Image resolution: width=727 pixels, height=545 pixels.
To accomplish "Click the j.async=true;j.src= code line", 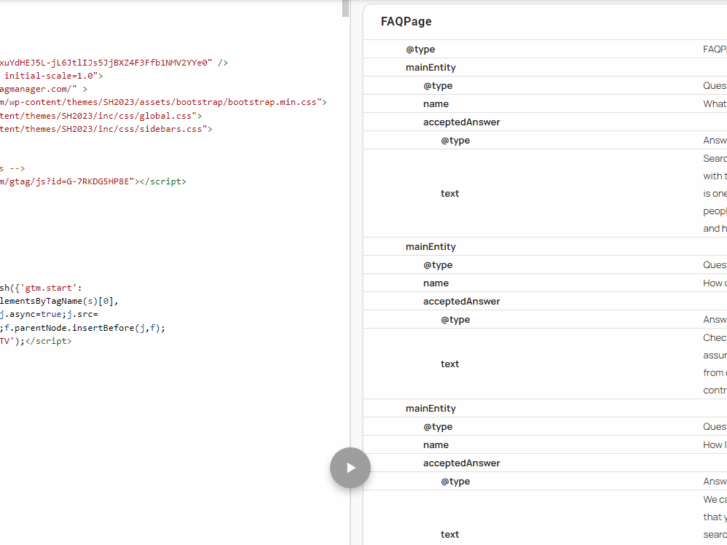I will [x=49, y=314].
